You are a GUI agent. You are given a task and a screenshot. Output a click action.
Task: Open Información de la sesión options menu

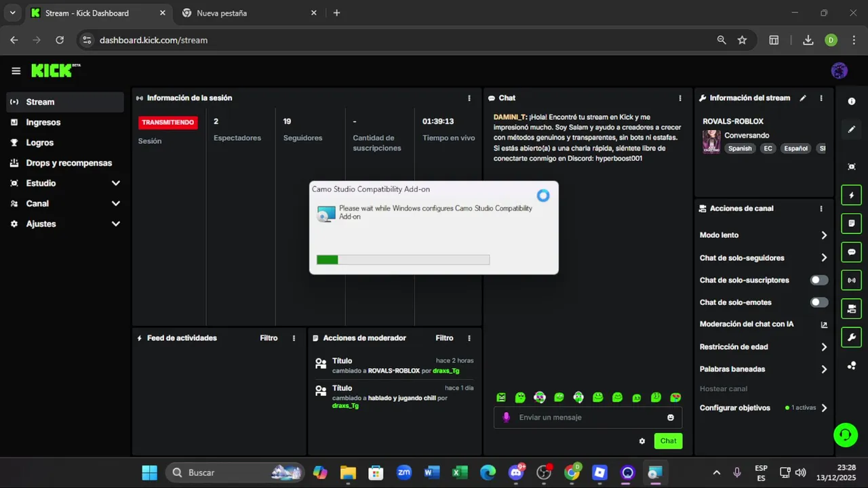(469, 98)
